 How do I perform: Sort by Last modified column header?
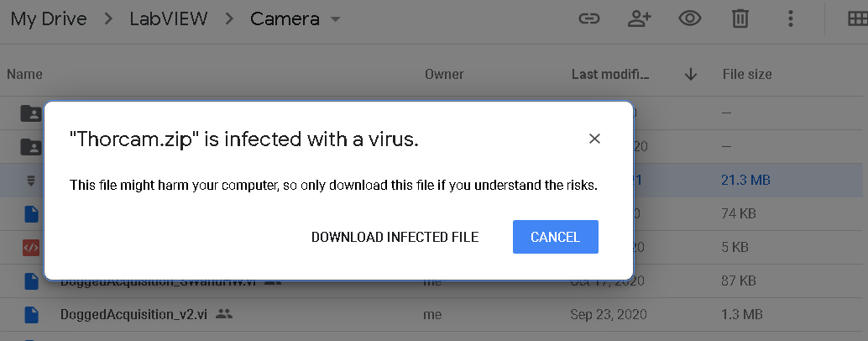pyautogui.click(x=610, y=74)
